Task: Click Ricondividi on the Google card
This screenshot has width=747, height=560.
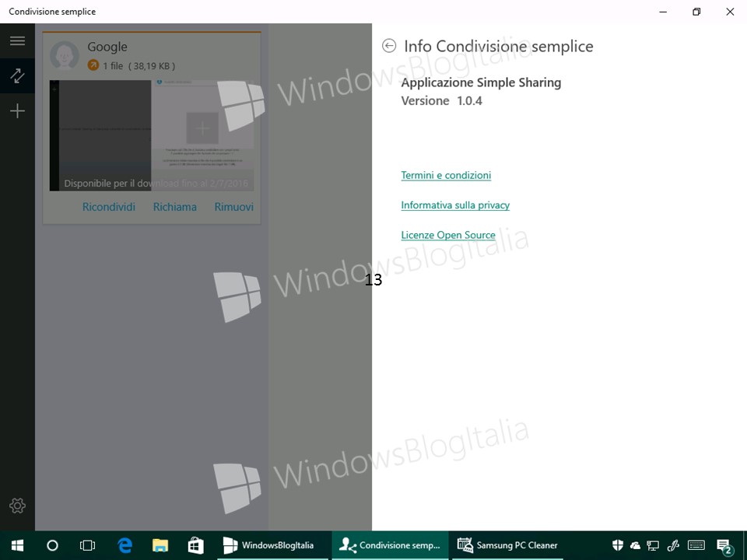Action: click(x=109, y=207)
